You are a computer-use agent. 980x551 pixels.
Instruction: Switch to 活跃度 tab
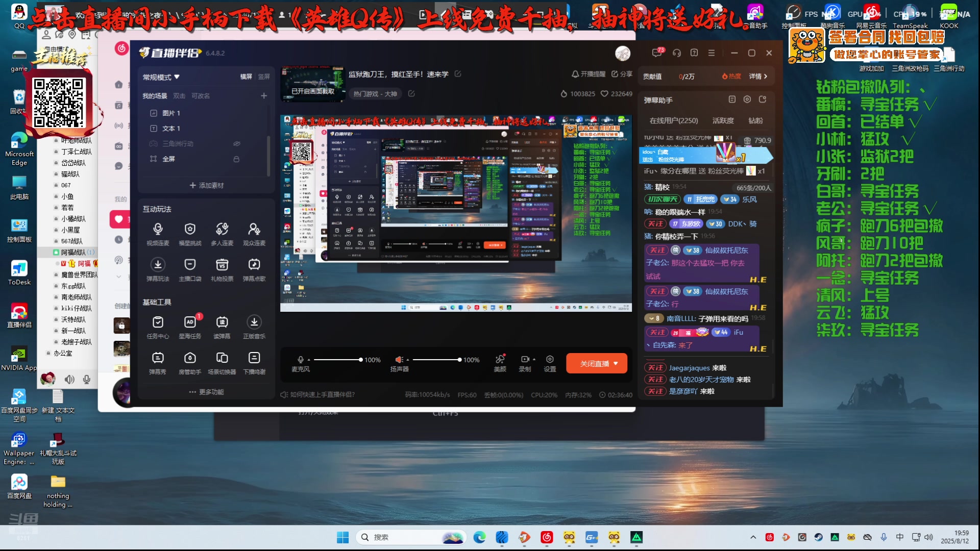[x=723, y=120]
